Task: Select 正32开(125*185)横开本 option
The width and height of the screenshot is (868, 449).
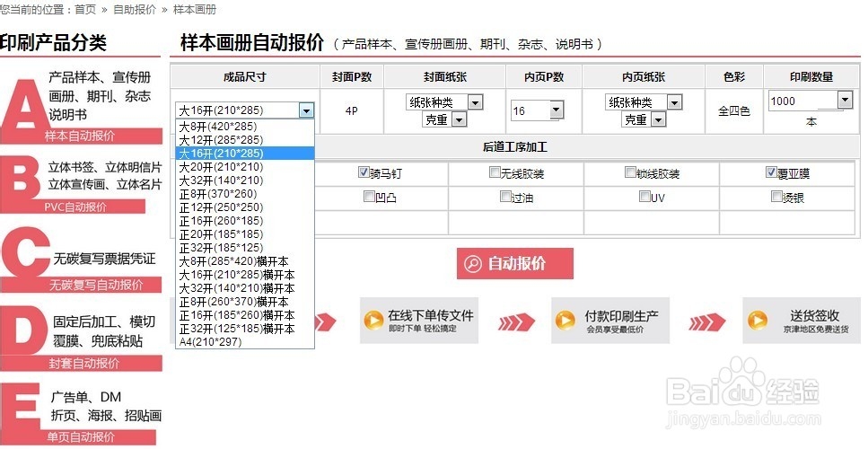Action: 245,329
